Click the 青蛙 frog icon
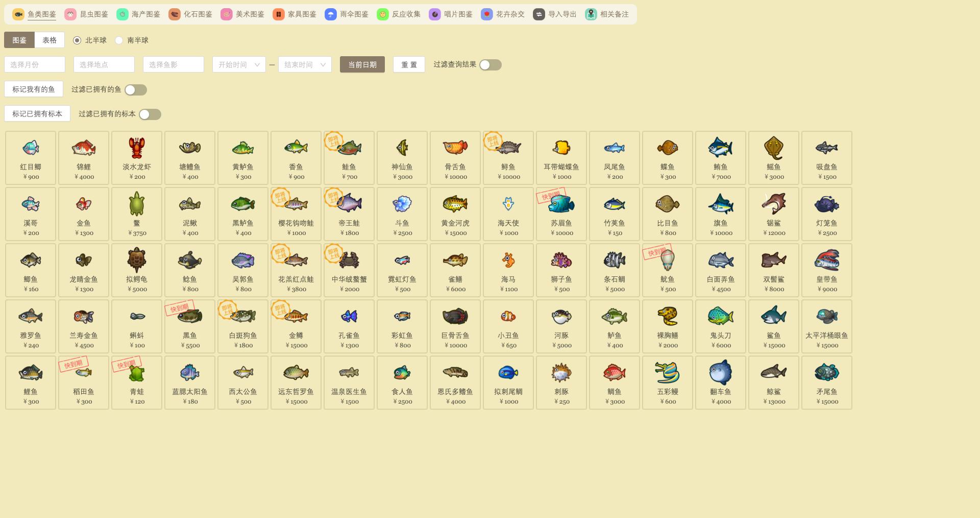Image resolution: width=980 pixels, height=518 pixels. point(137,373)
